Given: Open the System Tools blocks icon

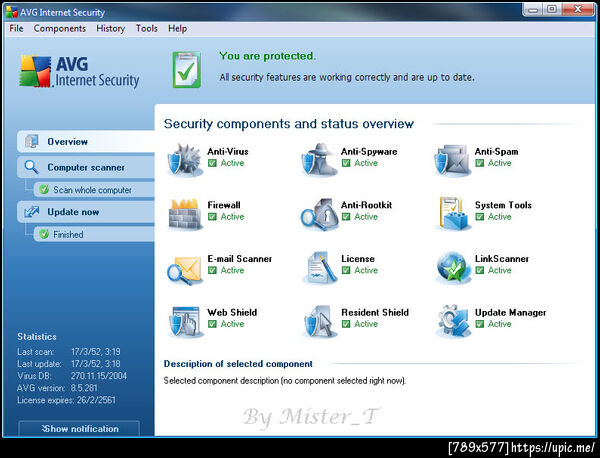Looking at the screenshot, I should tap(453, 213).
